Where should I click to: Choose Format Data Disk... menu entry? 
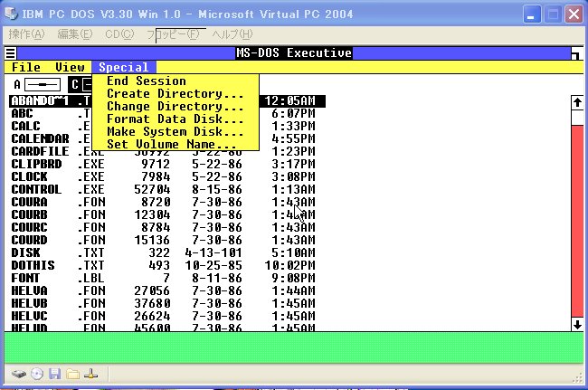point(175,119)
